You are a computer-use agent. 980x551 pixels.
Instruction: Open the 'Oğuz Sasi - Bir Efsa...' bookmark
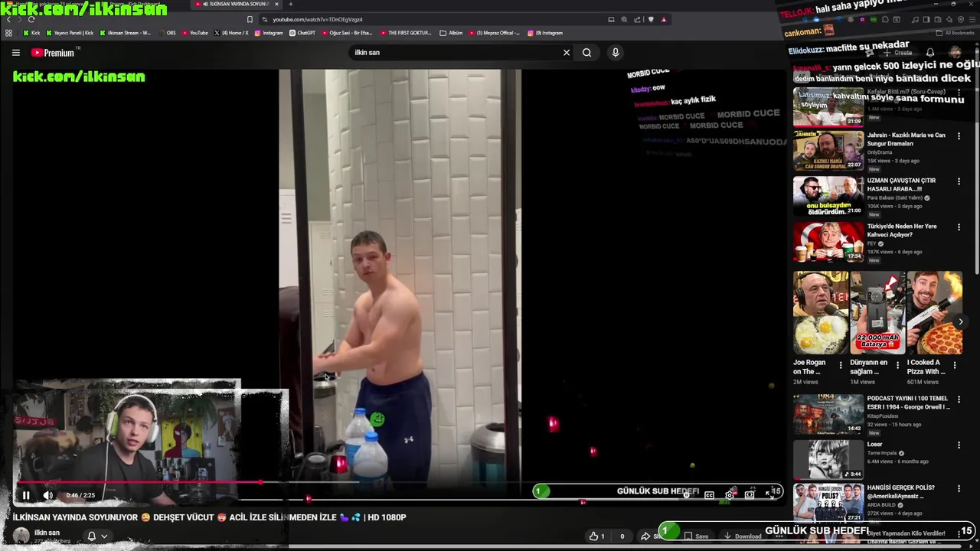(x=347, y=33)
